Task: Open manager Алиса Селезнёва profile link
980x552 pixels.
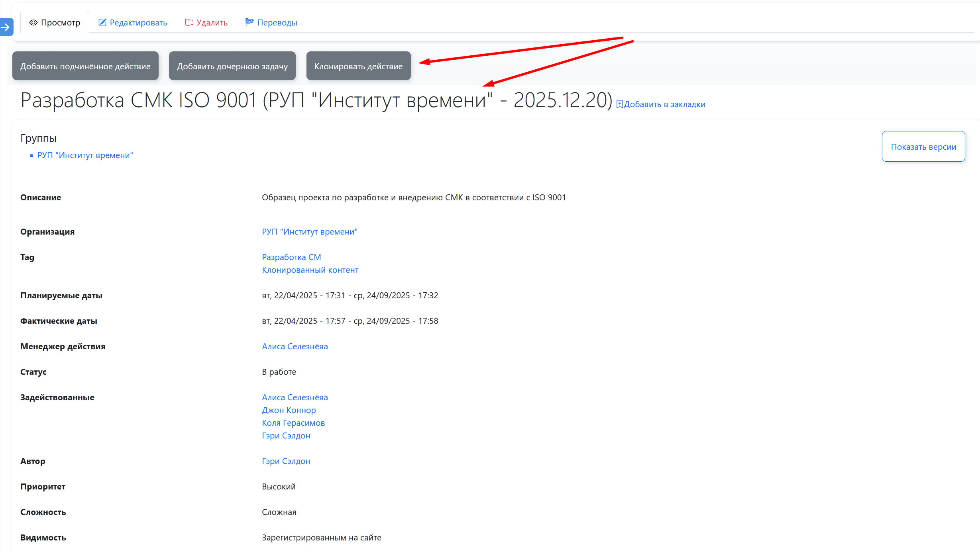Action: click(295, 346)
